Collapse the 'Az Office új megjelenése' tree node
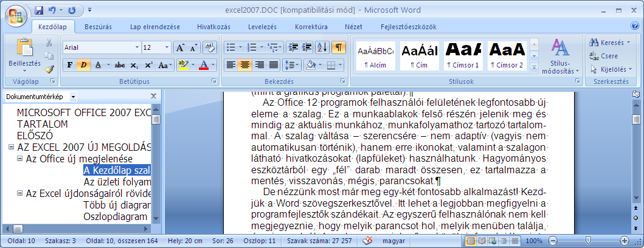The height and width of the screenshot is (248, 644). pyautogui.click(x=19, y=159)
